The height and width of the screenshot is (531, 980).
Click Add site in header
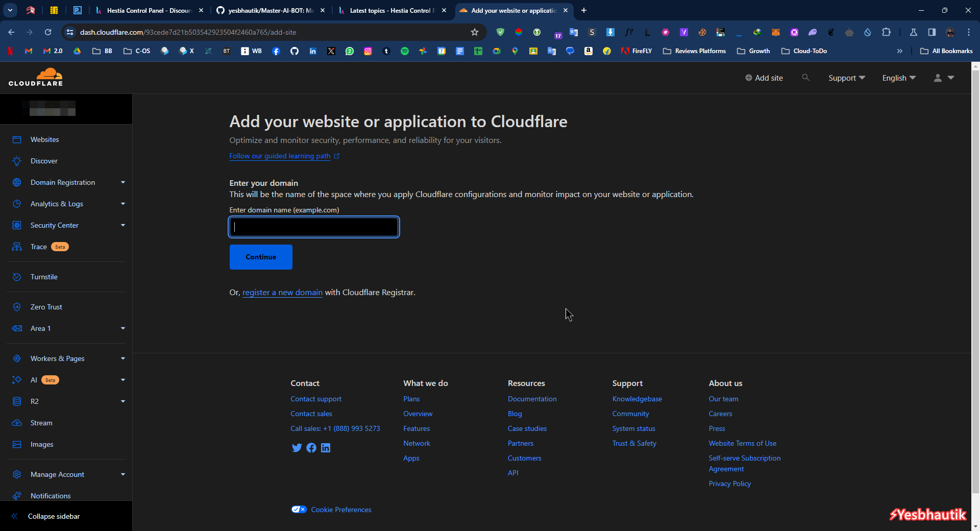tap(764, 78)
